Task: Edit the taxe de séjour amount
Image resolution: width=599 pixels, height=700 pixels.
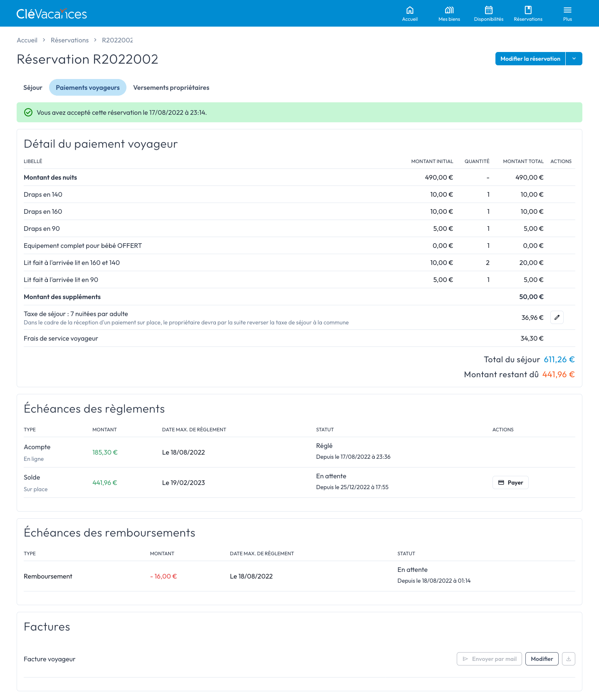Action: click(x=557, y=317)
